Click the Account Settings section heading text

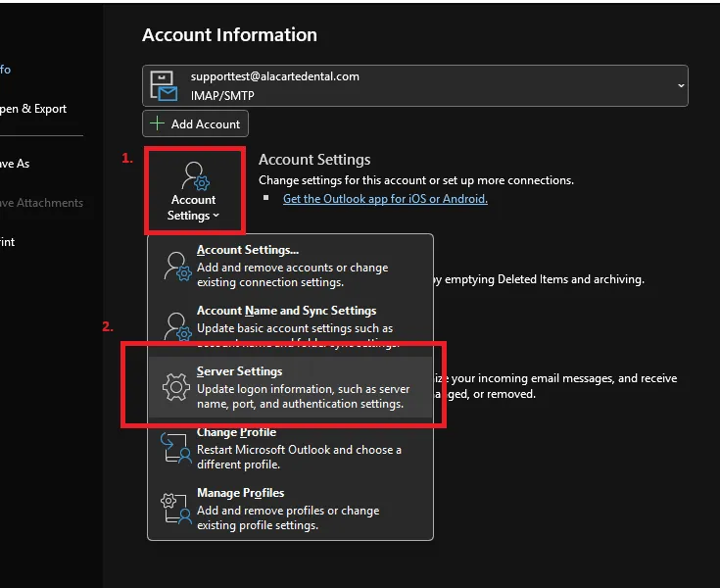[314, 160]
